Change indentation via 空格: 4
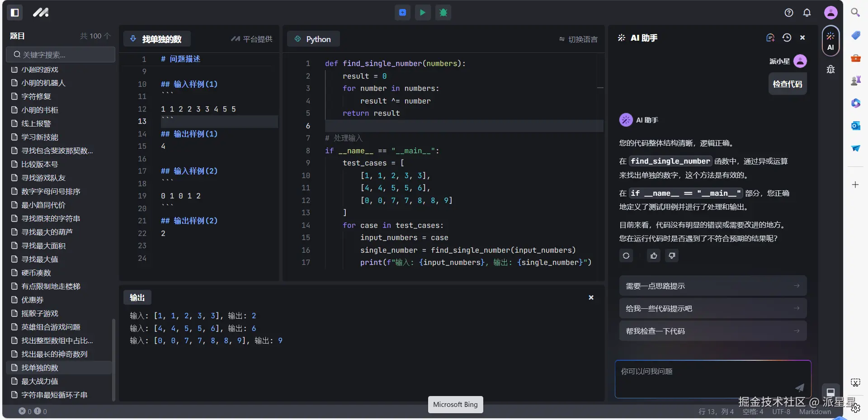This screenshot has width=868, height=420. [x=753, y=412]
